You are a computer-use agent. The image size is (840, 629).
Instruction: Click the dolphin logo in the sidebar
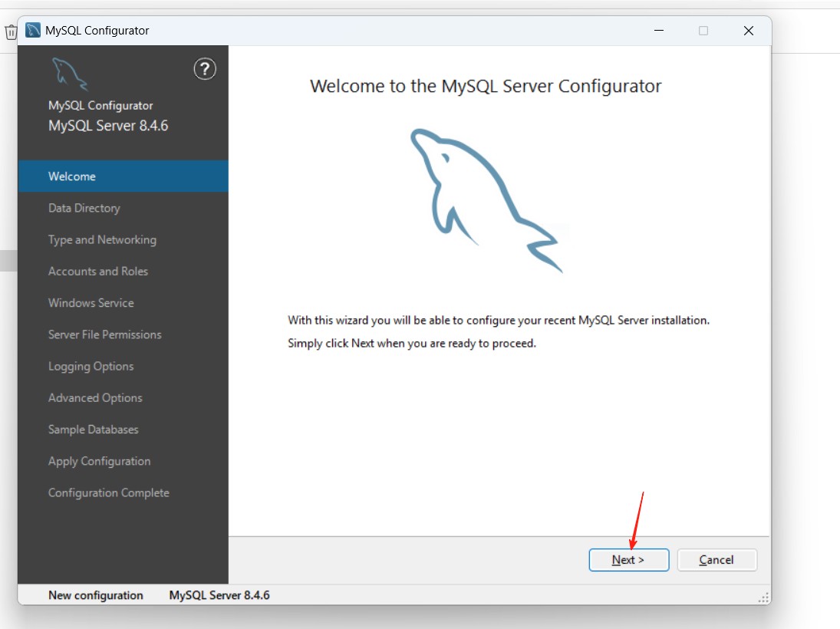click(70, 74)
